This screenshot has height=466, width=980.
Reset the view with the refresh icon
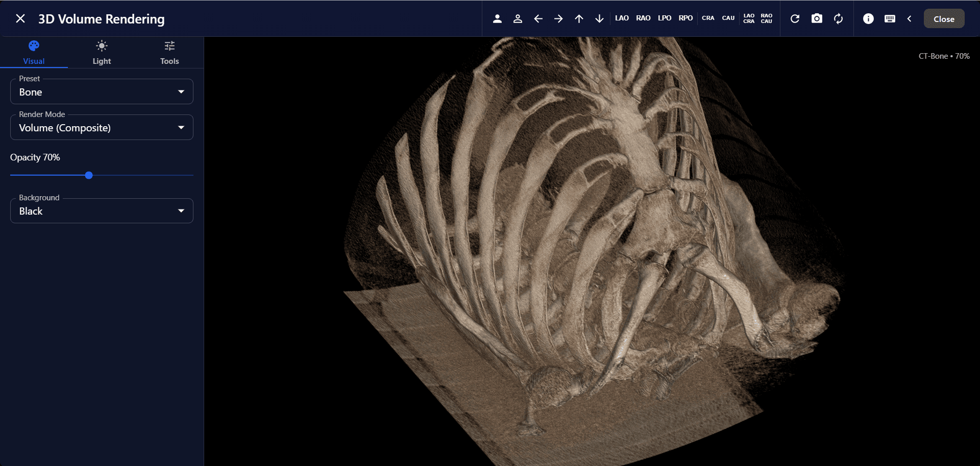pos(795,18)
